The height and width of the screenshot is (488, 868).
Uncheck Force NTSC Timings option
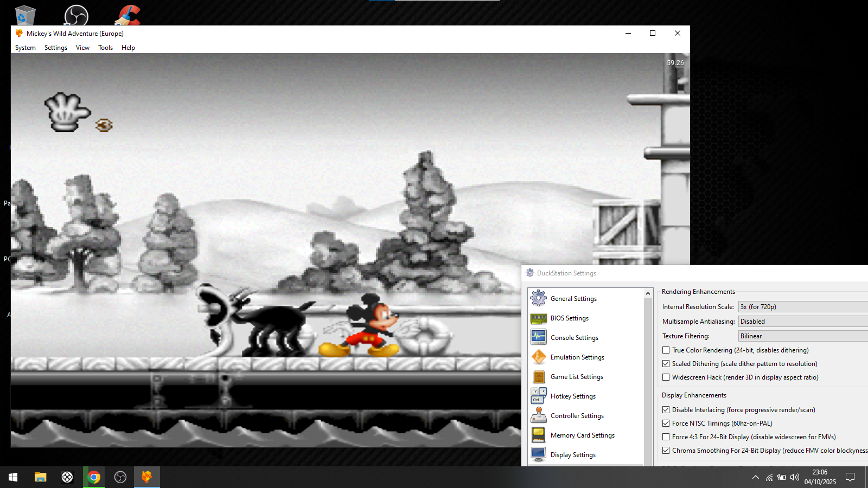(x=666, y=423)
